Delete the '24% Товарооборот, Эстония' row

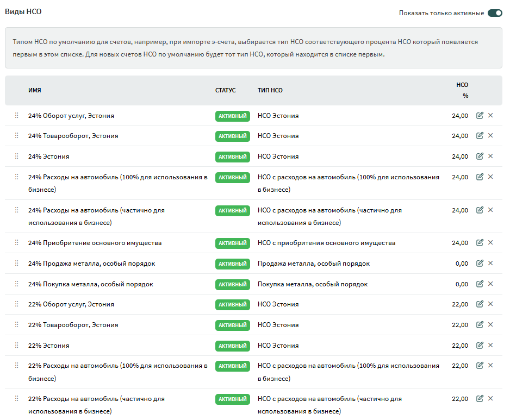(x=490, y=136)
